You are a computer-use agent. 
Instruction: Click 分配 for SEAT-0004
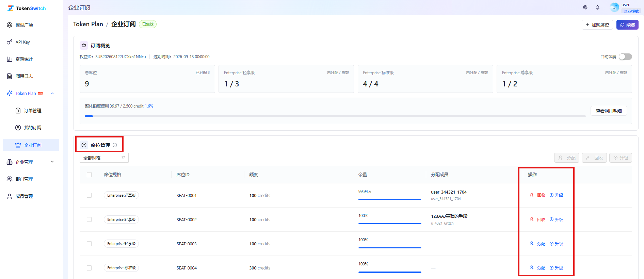tap(538, 268)
